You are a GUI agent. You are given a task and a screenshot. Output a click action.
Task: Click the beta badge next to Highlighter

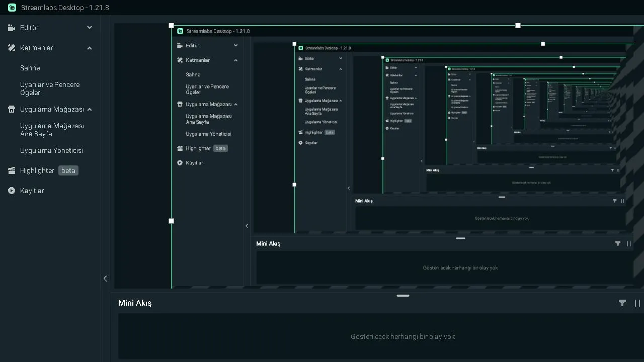(68, 170)
